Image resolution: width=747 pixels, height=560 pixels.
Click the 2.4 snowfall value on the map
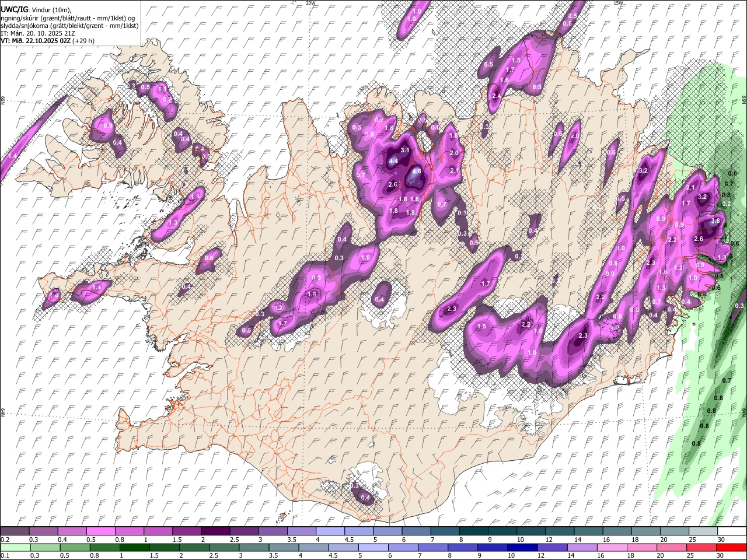point(497,96)
